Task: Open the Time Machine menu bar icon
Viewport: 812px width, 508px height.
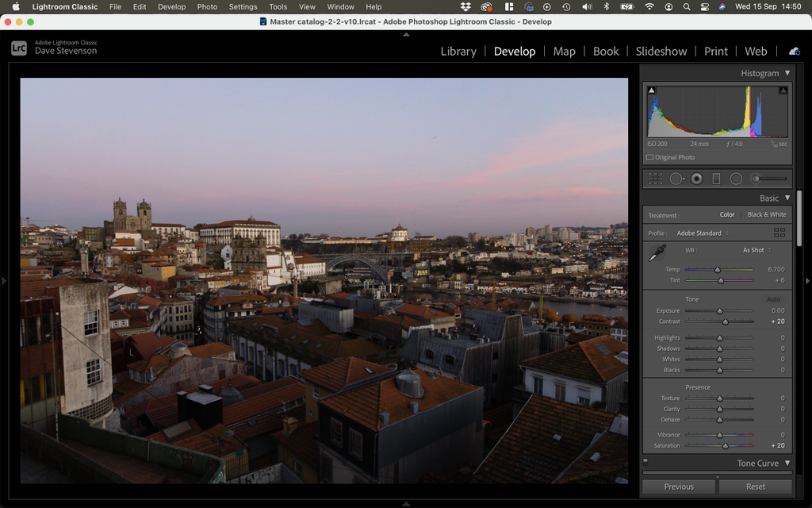Action: click(566, 6)
